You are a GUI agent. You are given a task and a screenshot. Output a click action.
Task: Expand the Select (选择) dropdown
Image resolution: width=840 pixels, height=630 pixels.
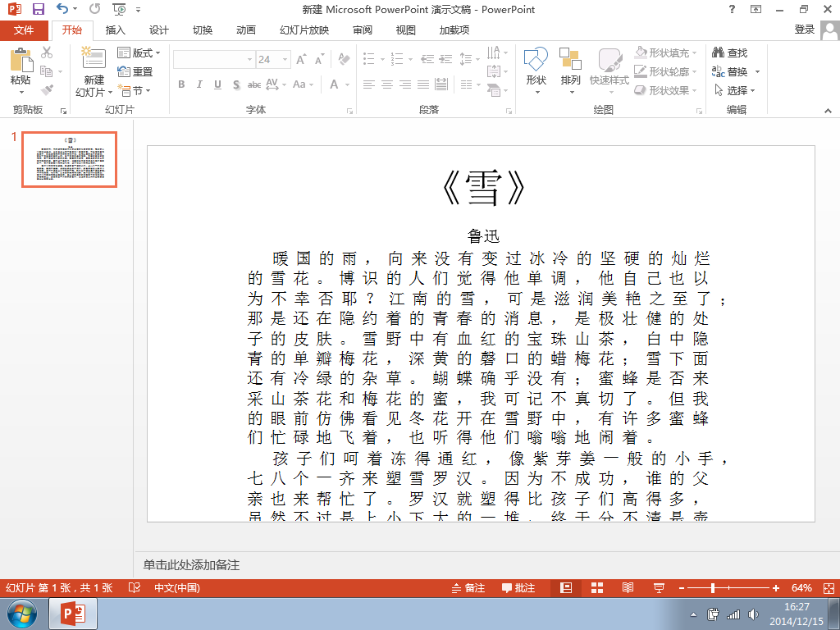(x=735, y=90)
